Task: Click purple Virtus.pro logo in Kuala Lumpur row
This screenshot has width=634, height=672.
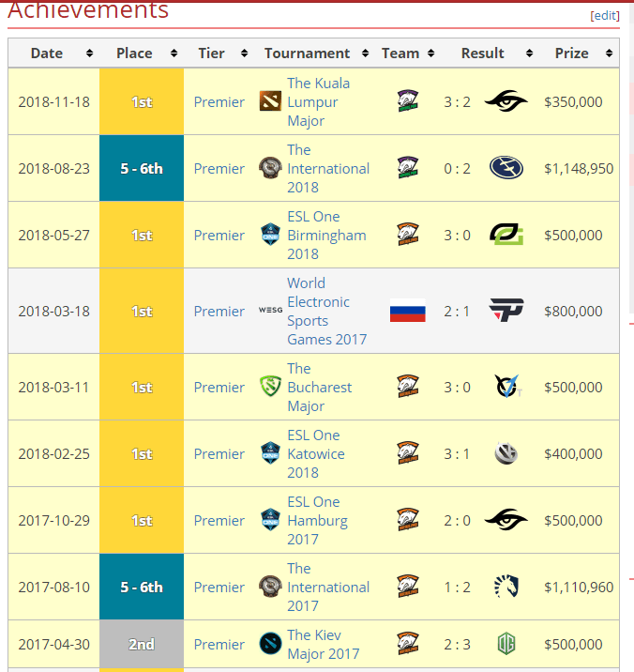Action: click(407, 101)
